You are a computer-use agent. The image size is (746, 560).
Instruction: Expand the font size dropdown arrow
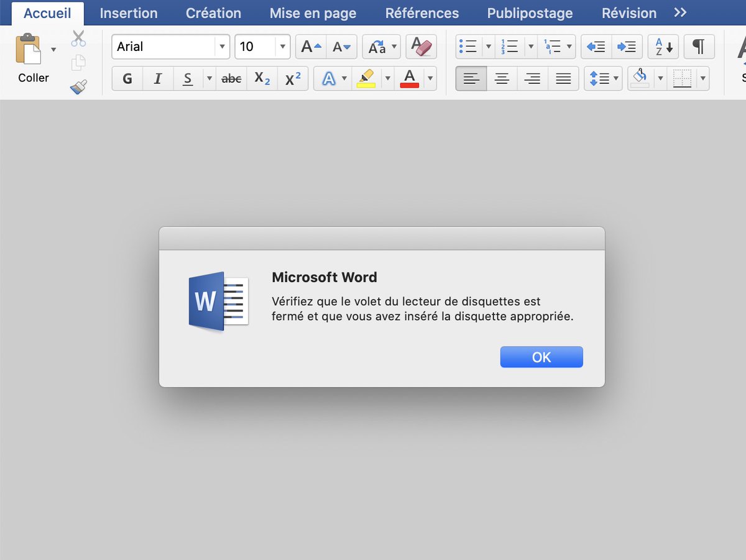click(283, 47)
